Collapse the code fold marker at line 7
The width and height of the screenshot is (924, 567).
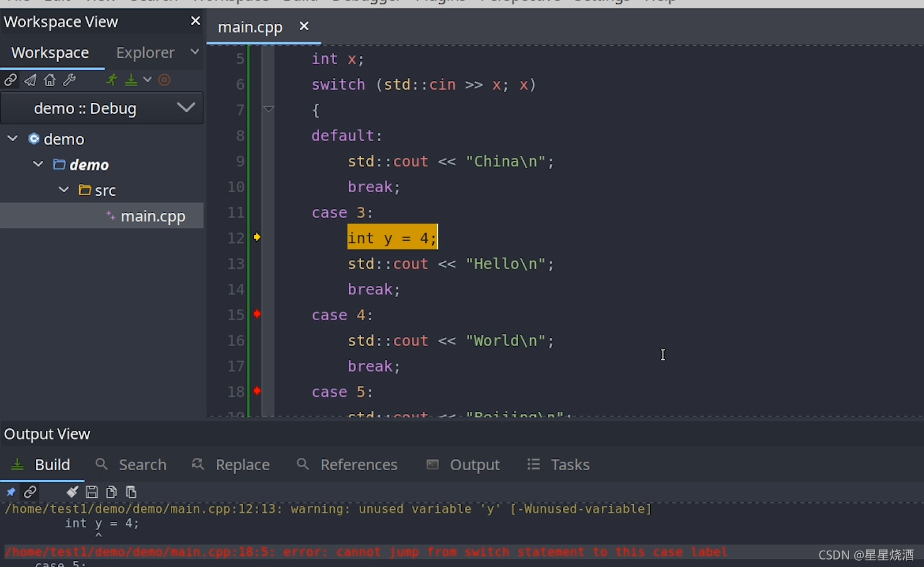(269, 110)
